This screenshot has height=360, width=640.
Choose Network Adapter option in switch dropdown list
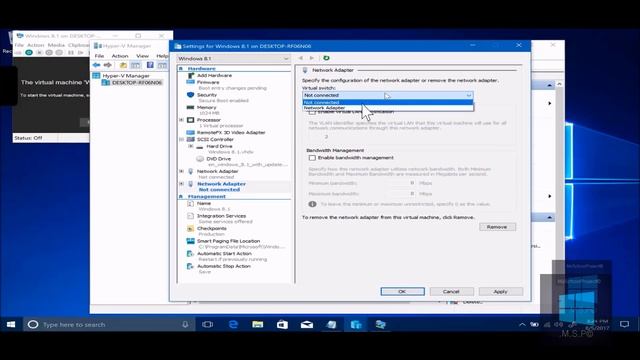point(388,108)
